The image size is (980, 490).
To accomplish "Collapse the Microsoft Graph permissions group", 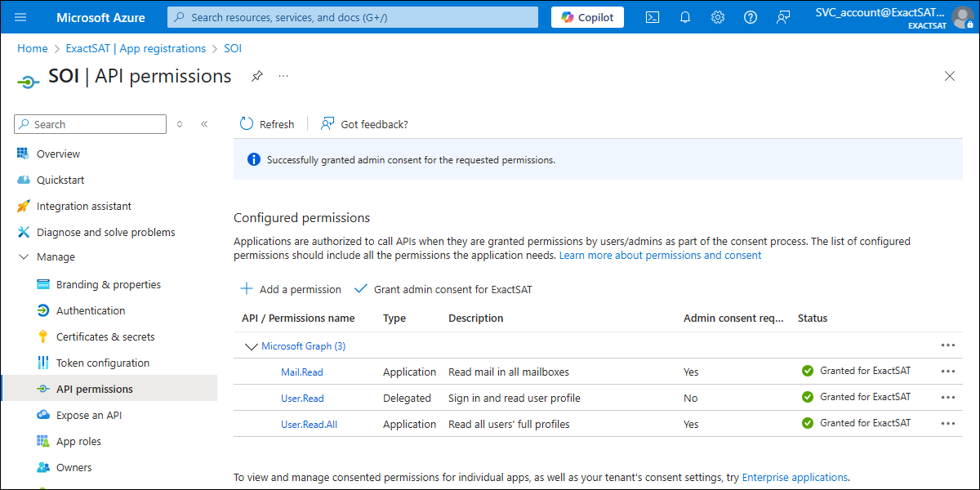I will coord(252,346).
